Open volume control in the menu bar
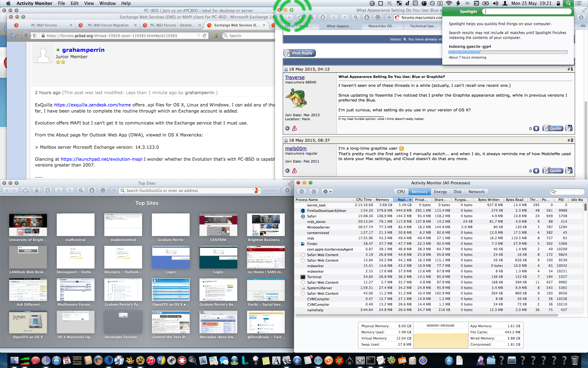Image resolution: width=588 pixels, height=368 pixels. pos(496,3)
